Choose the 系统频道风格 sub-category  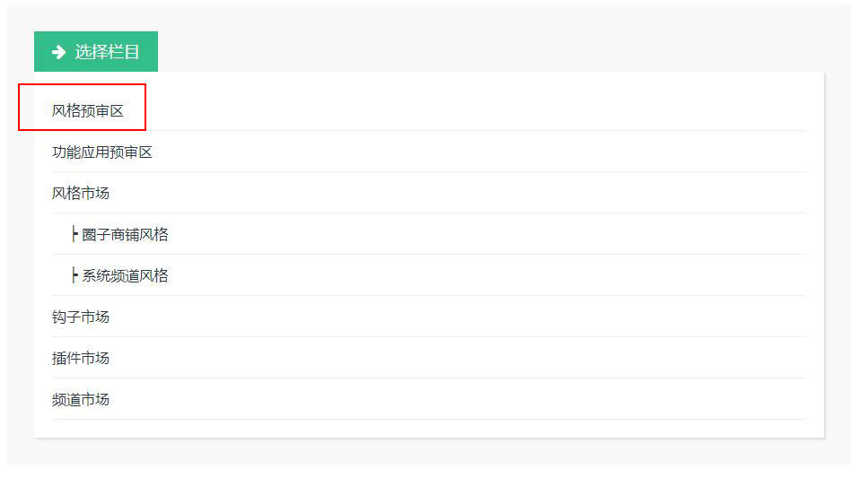coord(125,276)
